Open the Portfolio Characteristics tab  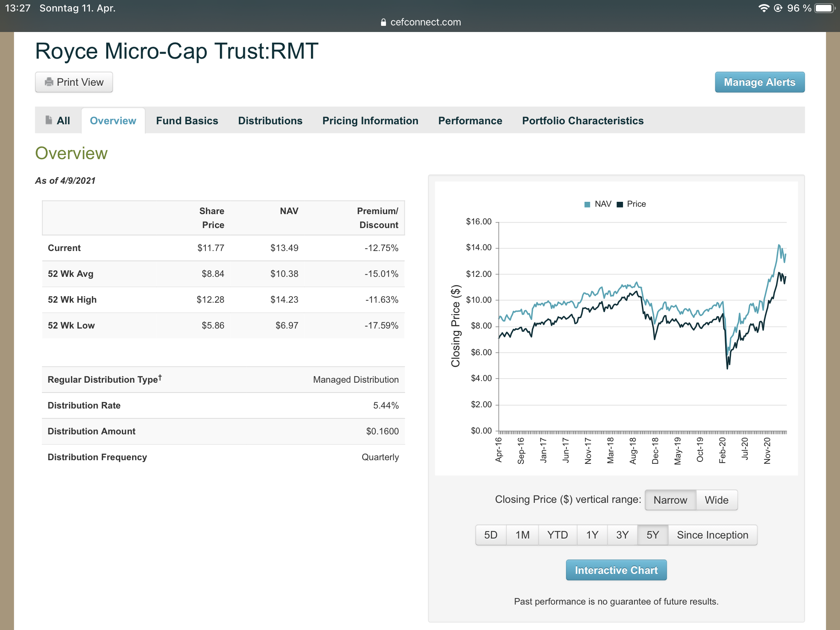coord(582,121)
